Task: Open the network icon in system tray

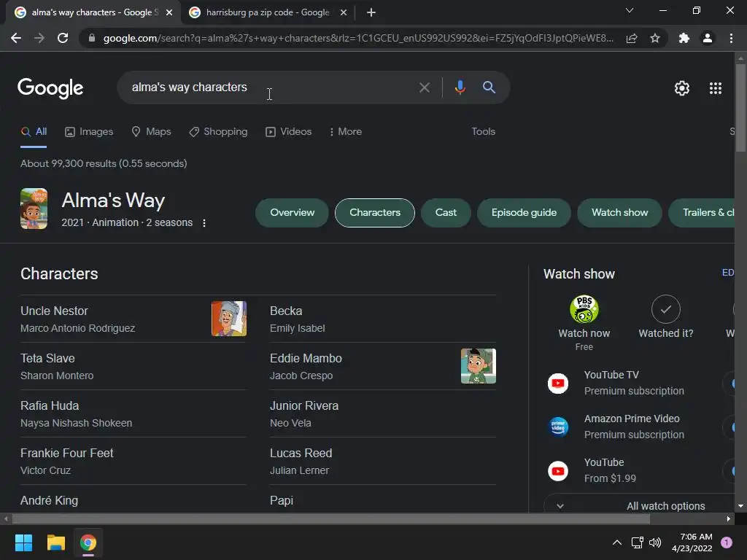Action: (x=637, y=542)
